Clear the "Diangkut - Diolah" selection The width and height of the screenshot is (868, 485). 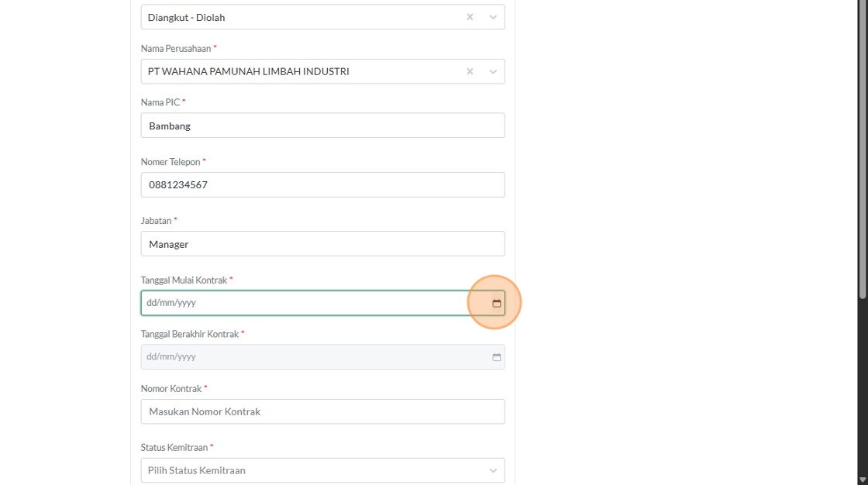[470, 17]
